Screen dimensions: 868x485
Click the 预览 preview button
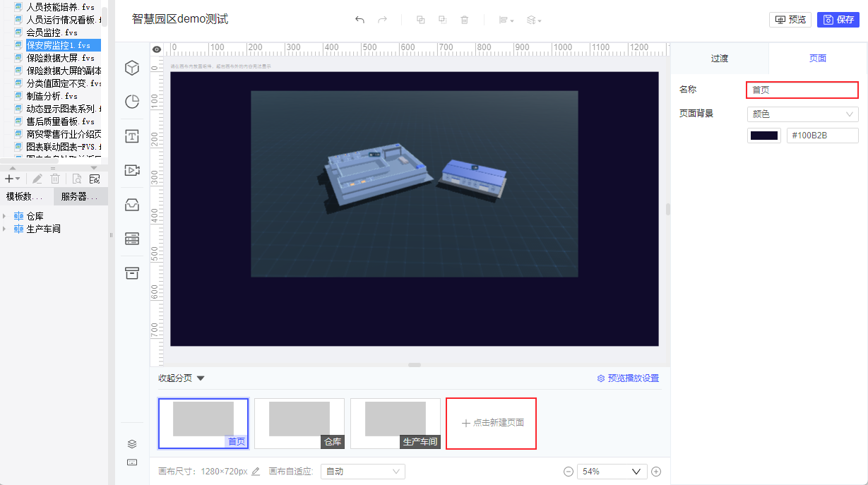pyautogui.click(x=790, y=20)
